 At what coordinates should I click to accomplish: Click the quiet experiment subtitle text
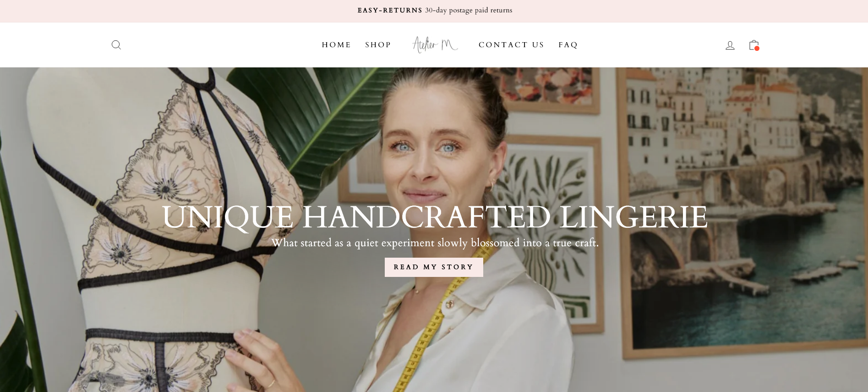pyautogui.click(x=435, y=243)
